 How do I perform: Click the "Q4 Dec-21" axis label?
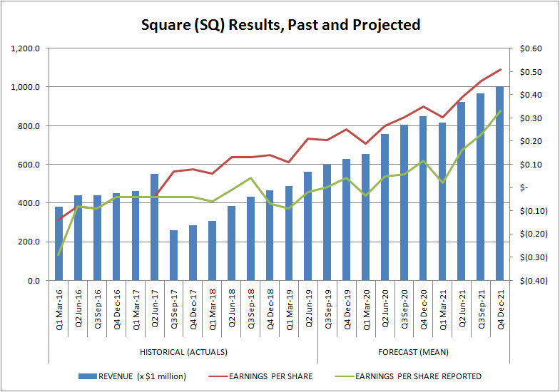(500, 309)
